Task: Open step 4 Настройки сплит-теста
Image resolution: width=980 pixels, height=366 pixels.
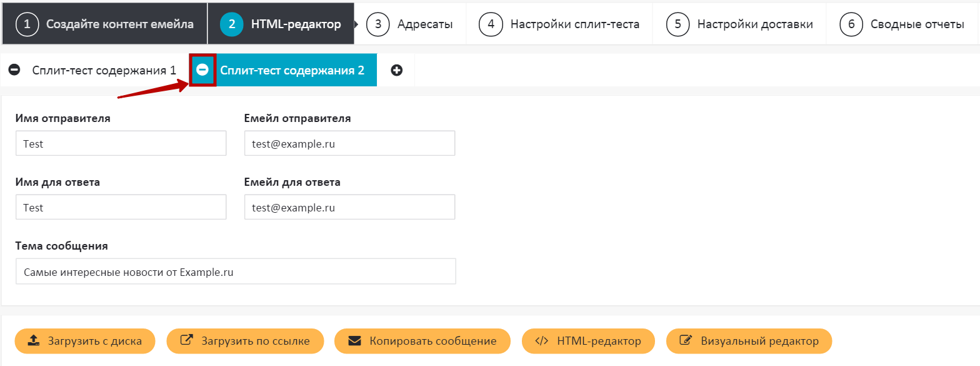Action: pyautogui.click(x=559, y=24)
